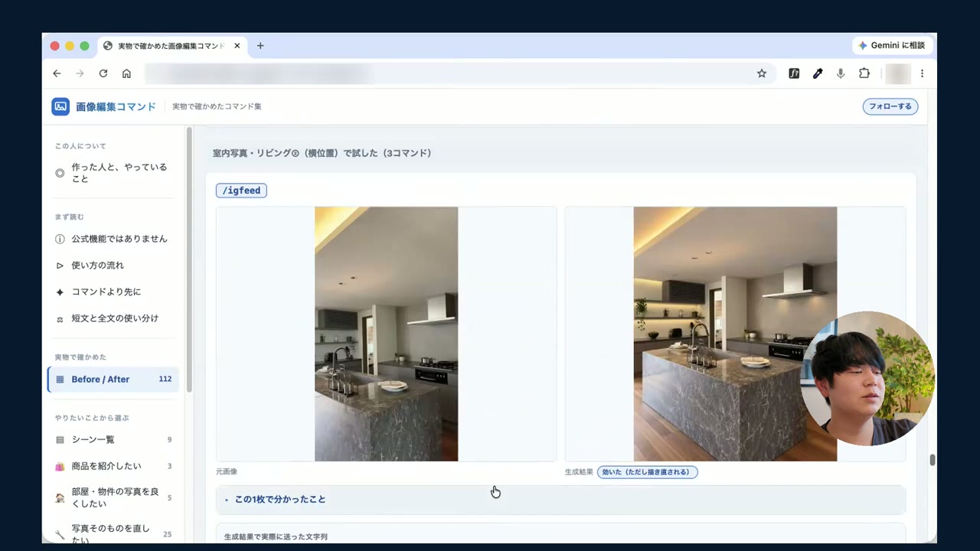Go back to the previous page
Image resolution: width=980 pixels, height=551 pixels.
tap(57, 73)
